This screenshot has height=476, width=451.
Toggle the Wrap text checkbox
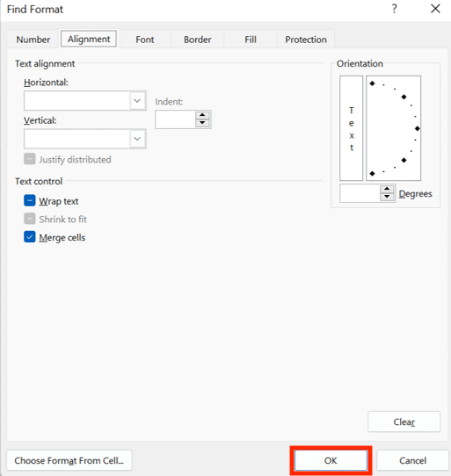[x=30, y=200]
